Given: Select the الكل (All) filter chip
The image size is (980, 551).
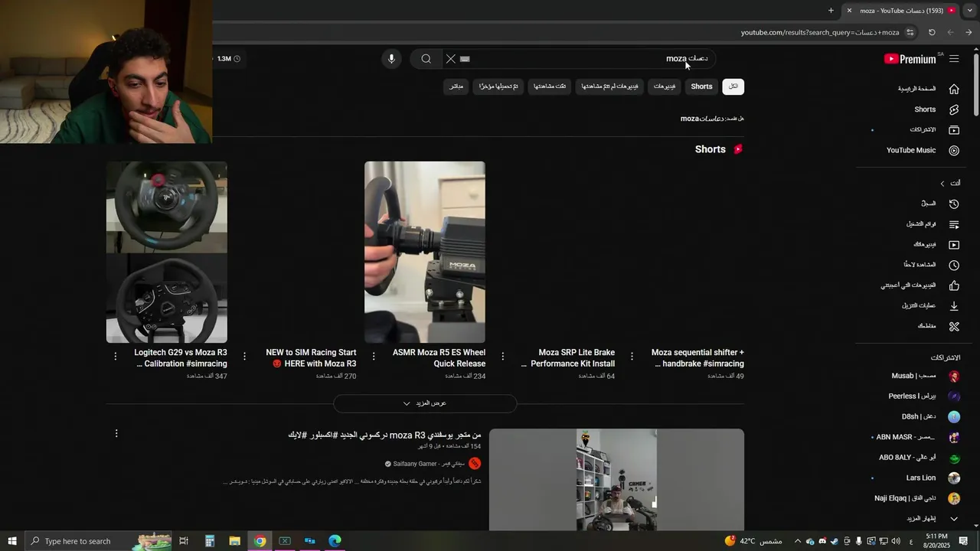Looking at the screenshot, I should [733, 86].
